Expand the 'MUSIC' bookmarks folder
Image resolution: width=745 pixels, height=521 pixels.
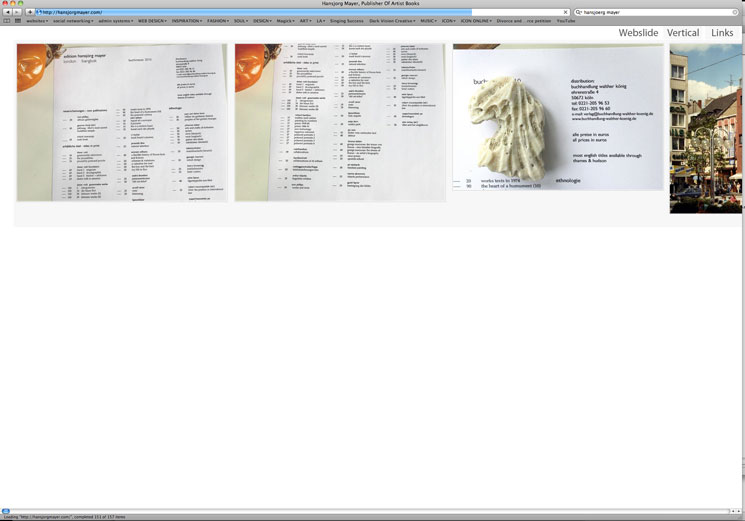point(428,20)
